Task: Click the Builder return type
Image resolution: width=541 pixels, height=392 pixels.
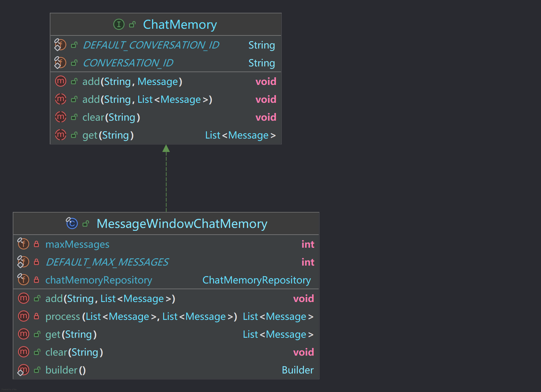Action: coord(297,370)
